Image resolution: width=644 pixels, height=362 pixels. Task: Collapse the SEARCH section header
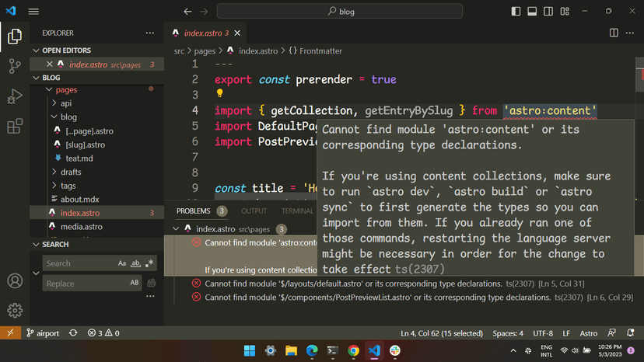55,244
